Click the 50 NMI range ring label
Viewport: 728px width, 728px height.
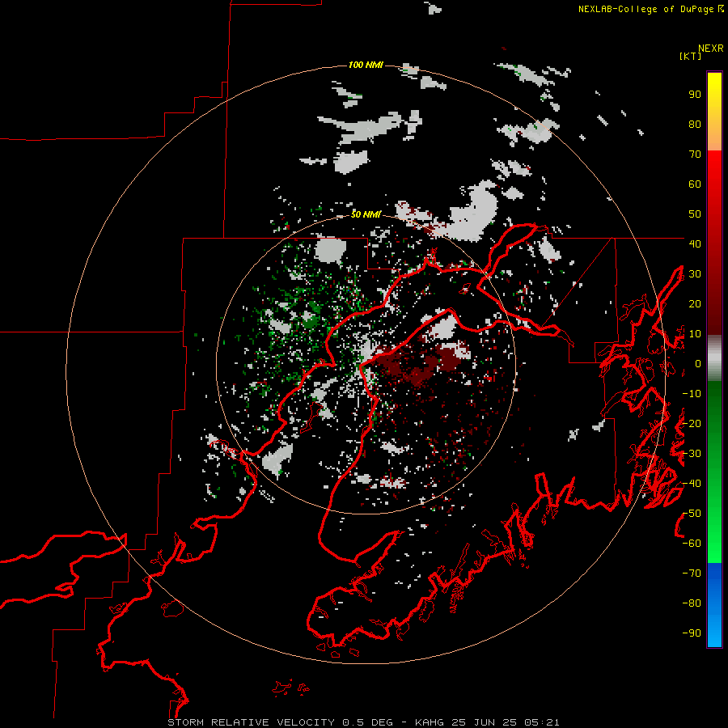pos(366,214)
